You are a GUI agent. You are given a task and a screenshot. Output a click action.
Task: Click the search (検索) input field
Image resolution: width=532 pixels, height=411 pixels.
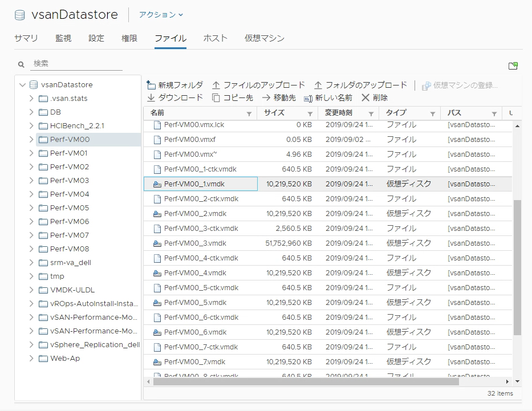coord(76,64)
